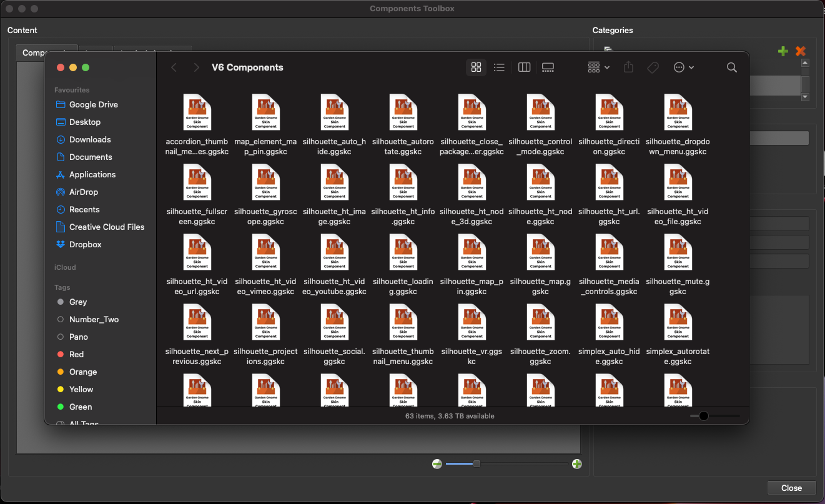
Task: Click green plus add category icon
Action: 783,52
